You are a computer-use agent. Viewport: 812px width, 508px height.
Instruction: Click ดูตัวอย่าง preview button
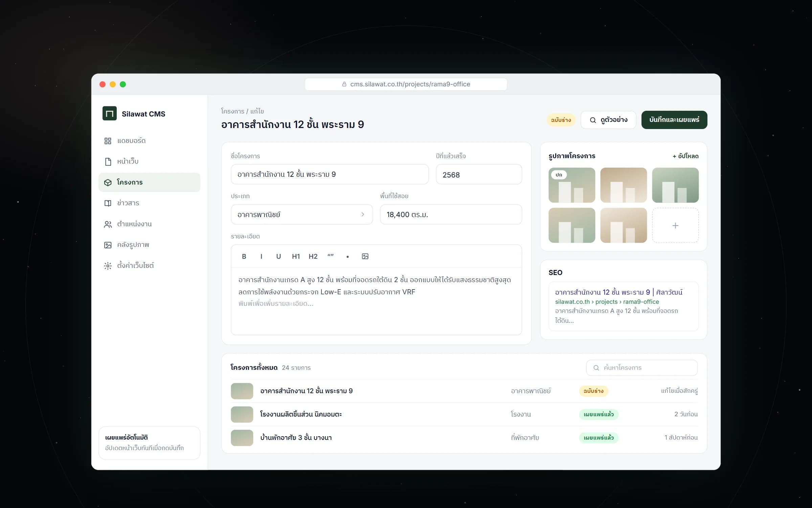(x=608, y=120)
